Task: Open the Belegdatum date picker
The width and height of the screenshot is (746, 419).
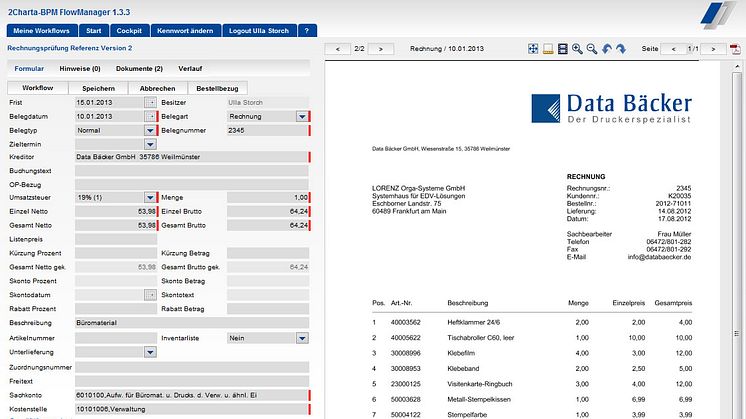Action: [x=150, y=116]
